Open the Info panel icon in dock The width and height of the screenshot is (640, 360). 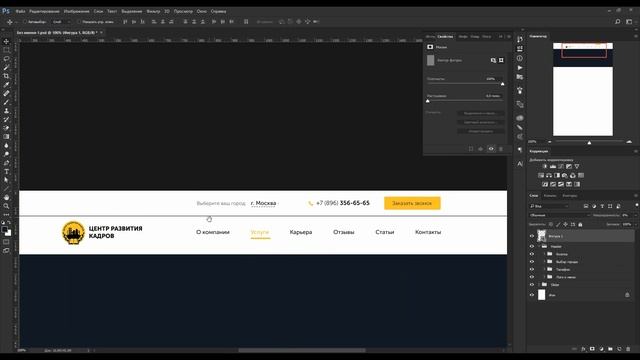click(520, 58)
